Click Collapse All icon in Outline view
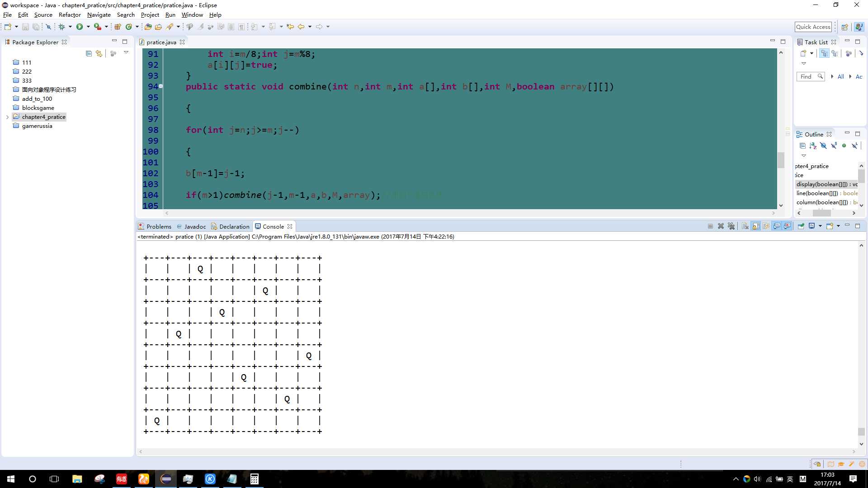 [802, 145]
